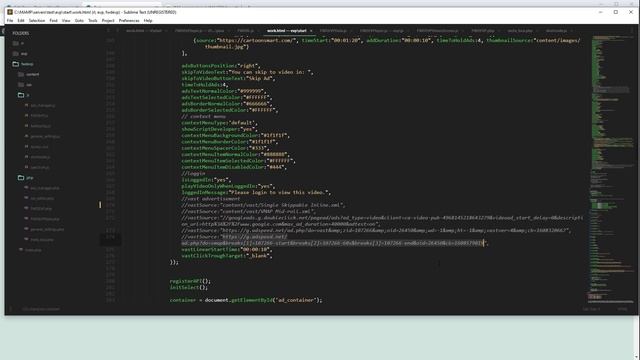640x360 pixels.
Task: Click the vastLinearStartTime:"00:00:10" line
Action: point(227,249)
